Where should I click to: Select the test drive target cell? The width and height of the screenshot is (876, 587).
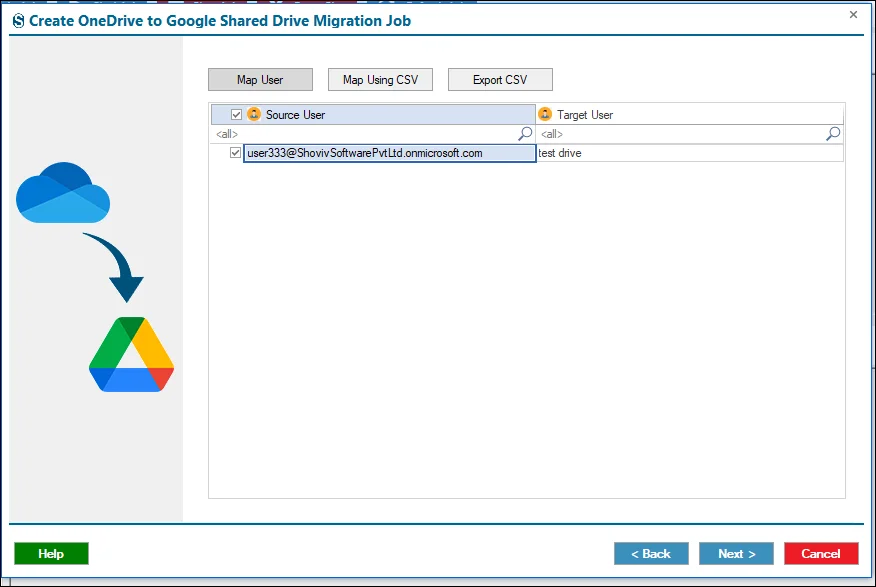(x=689, y=153)
